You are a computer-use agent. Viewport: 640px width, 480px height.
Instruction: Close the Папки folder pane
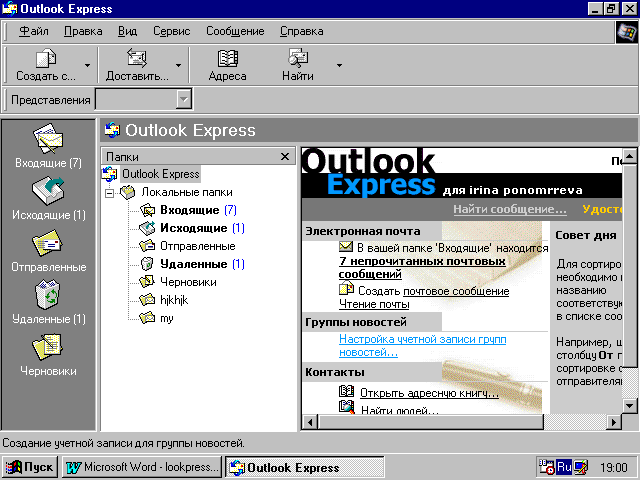285,156
